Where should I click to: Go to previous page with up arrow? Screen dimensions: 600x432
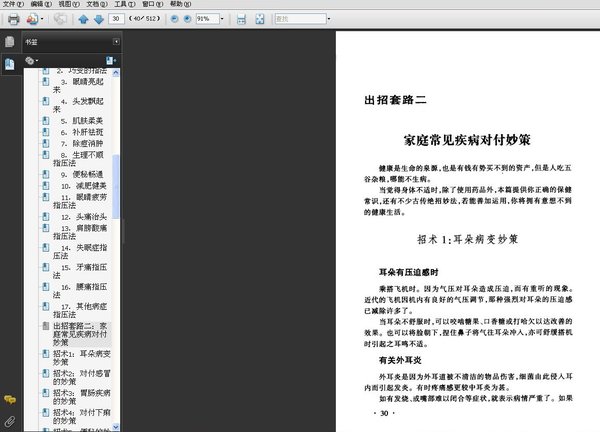83,19
